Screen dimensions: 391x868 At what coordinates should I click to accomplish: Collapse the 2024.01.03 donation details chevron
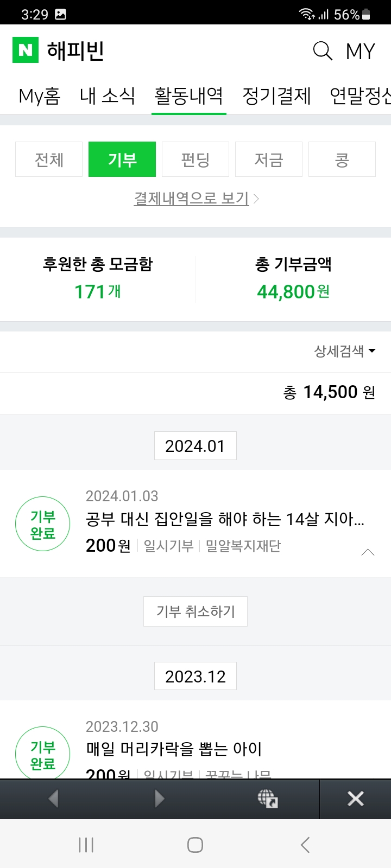pos(368,552)
